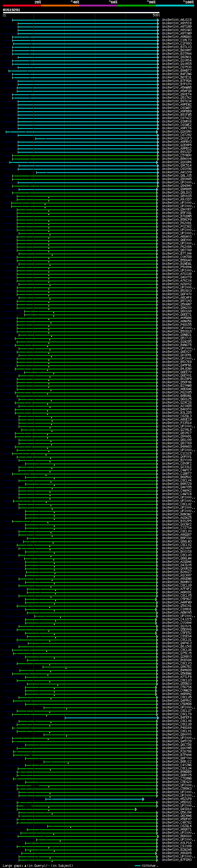Select hit label UniRef100_C6SW87
Viewport: 197px width, 868px height.
pos(177,108)
